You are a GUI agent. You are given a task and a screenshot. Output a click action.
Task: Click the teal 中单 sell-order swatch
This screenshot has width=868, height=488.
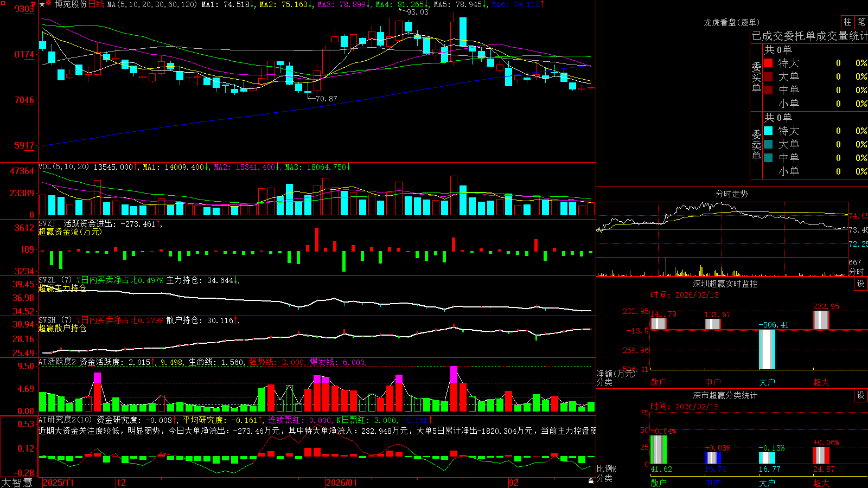[x=768, y=158]
